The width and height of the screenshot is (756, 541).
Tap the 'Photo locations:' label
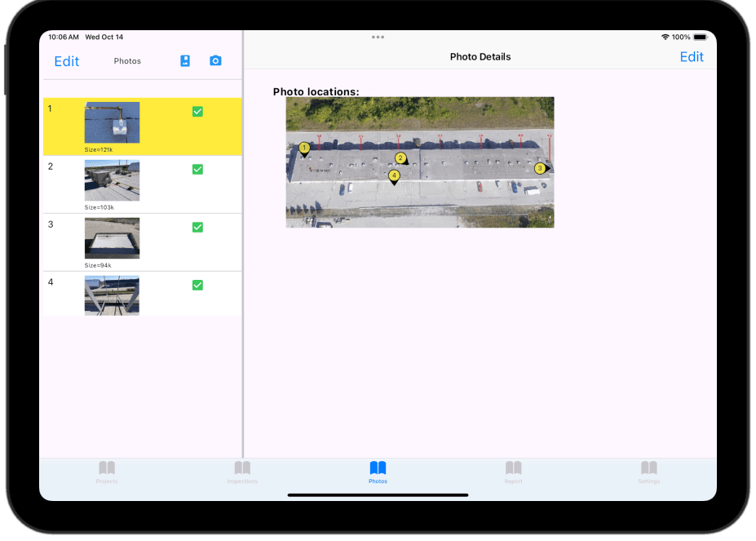[x=316, y=91]
